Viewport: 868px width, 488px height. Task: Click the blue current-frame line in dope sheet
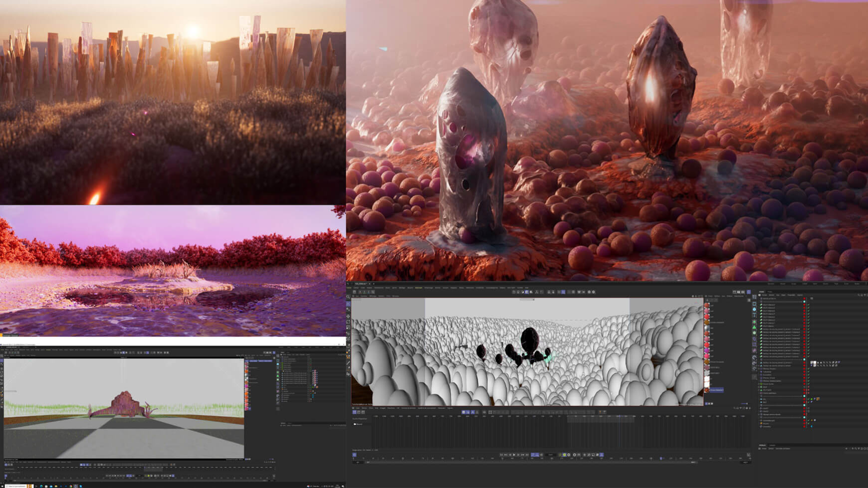point(620,432)
